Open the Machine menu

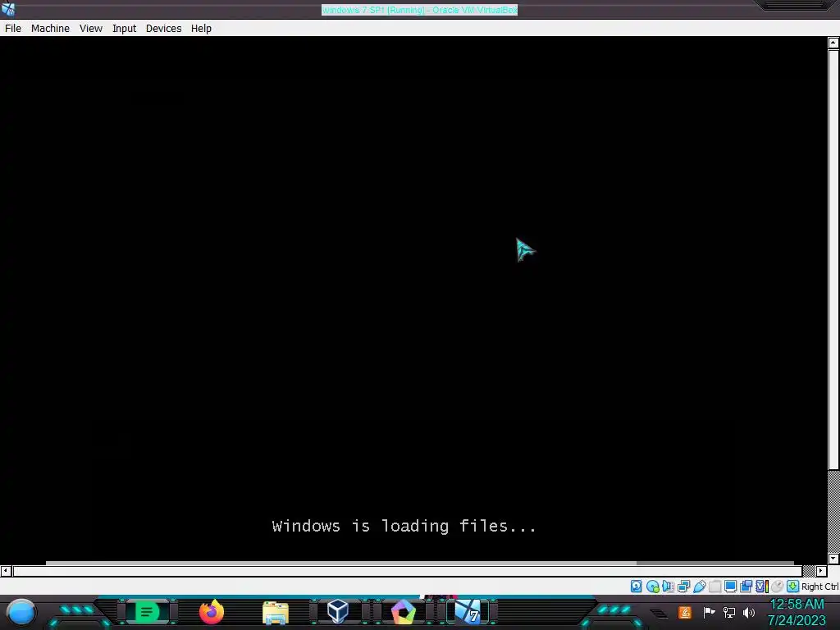tap(50, 29)
